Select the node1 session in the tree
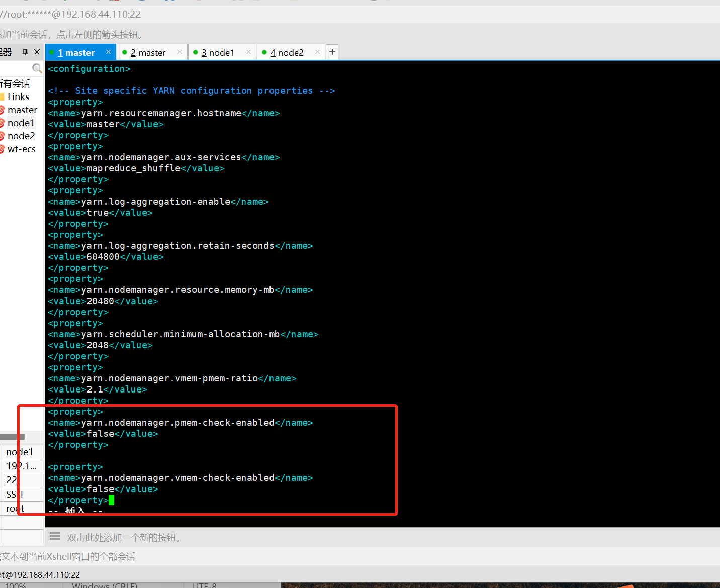 [x=21, y=123]
